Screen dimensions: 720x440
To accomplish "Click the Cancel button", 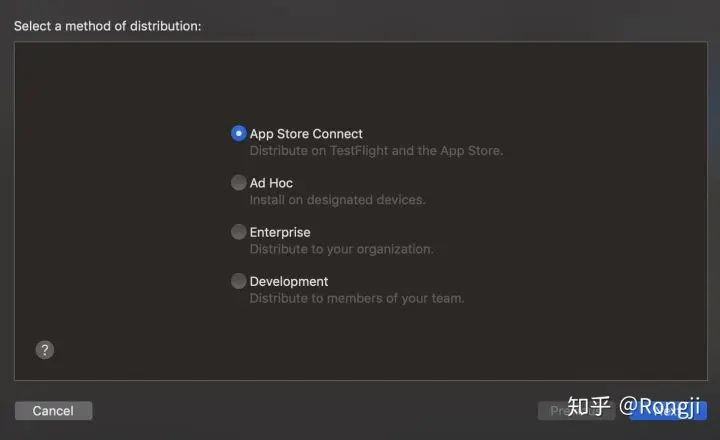I will 53,411.
